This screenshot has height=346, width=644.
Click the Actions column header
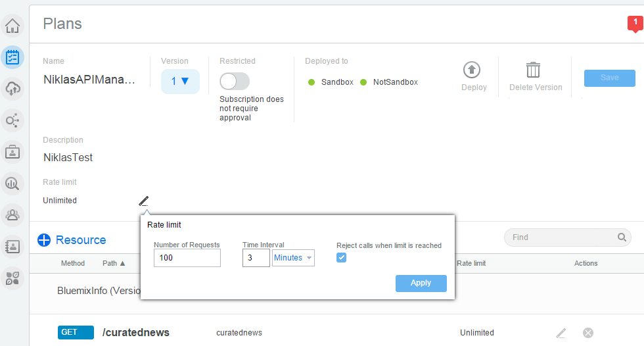coord(586,263)
